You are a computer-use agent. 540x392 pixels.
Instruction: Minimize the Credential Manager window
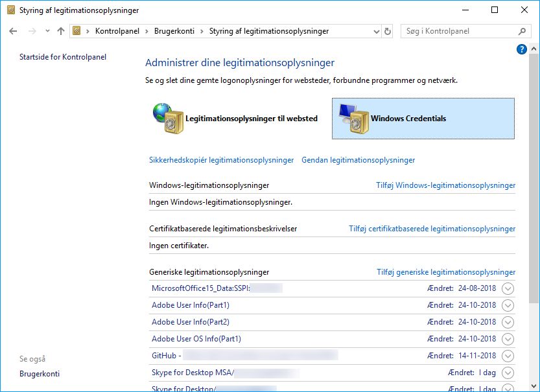pos(465,10)
